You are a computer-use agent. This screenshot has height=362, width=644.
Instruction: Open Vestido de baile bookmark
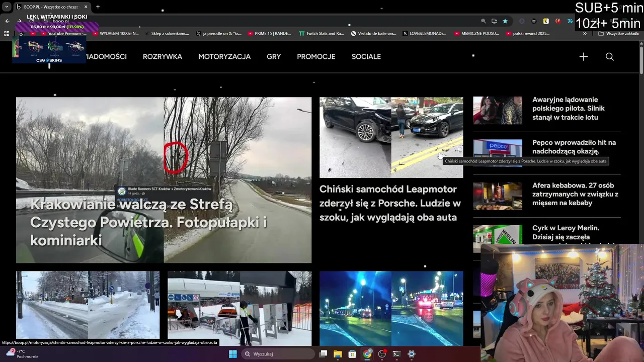pyautogui.click(x=374, y=34)
